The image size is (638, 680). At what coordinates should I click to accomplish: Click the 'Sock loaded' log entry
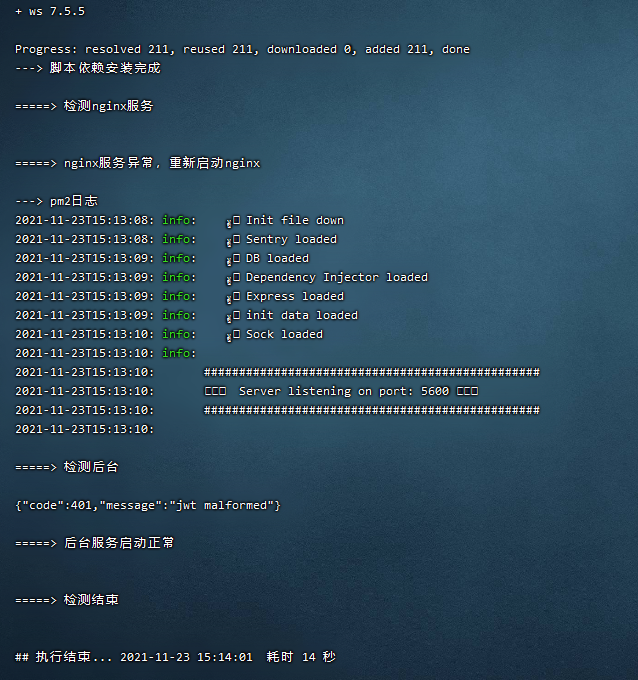click(285, 334)
